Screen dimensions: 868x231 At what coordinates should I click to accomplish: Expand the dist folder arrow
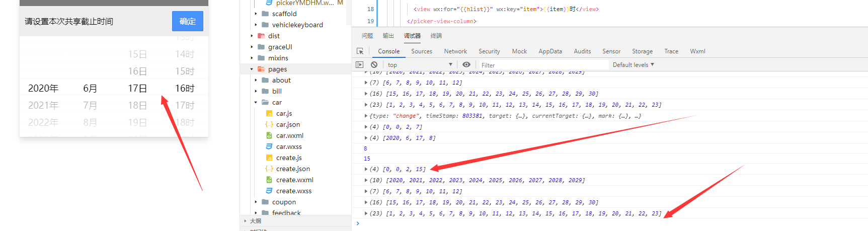click(252, 36)
